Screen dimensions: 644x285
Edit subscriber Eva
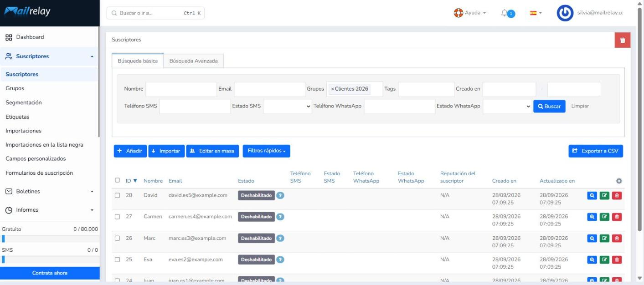point(605,260)
